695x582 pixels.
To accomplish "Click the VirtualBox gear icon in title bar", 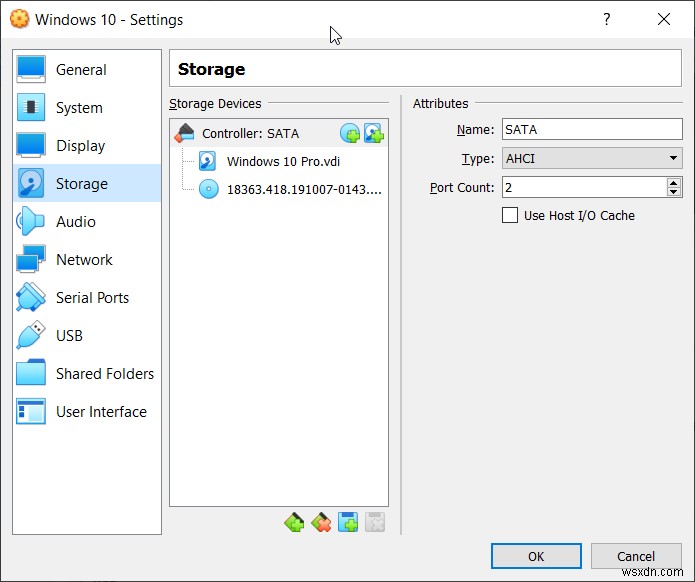I will [x=20, y=19].
